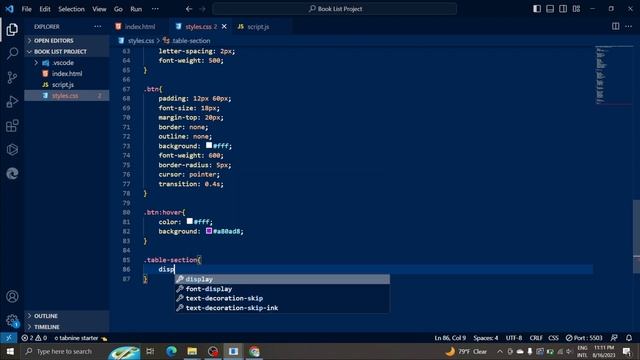The height and width of the screenshot is (360, 640).
Task: Open the Selection menu
Action: [71, 9]
